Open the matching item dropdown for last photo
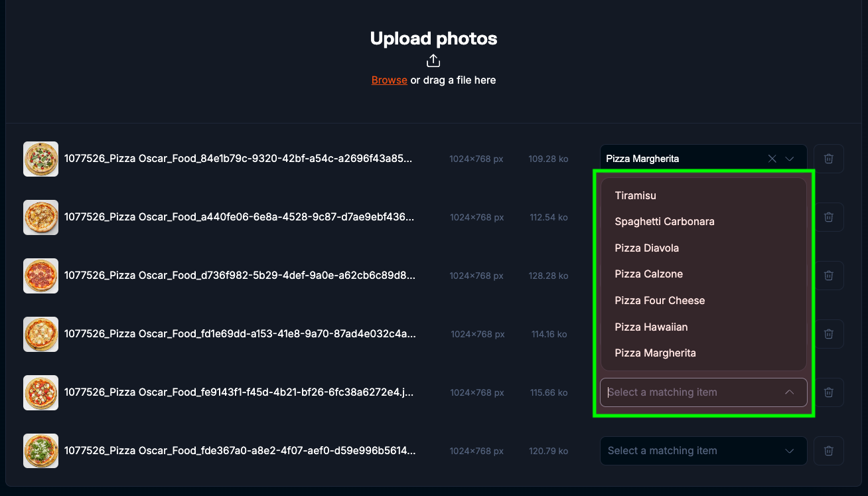 pyautogui.click(x=703, y=451)
